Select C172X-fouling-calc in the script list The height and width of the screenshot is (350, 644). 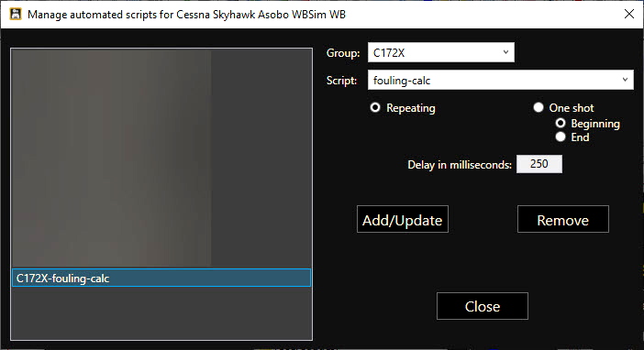click(161, 278)
